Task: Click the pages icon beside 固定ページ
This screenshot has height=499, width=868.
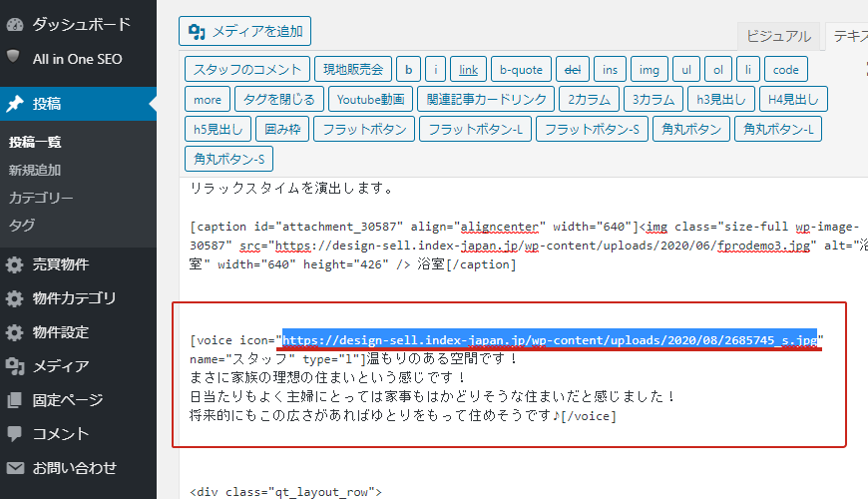Action: 15,400
